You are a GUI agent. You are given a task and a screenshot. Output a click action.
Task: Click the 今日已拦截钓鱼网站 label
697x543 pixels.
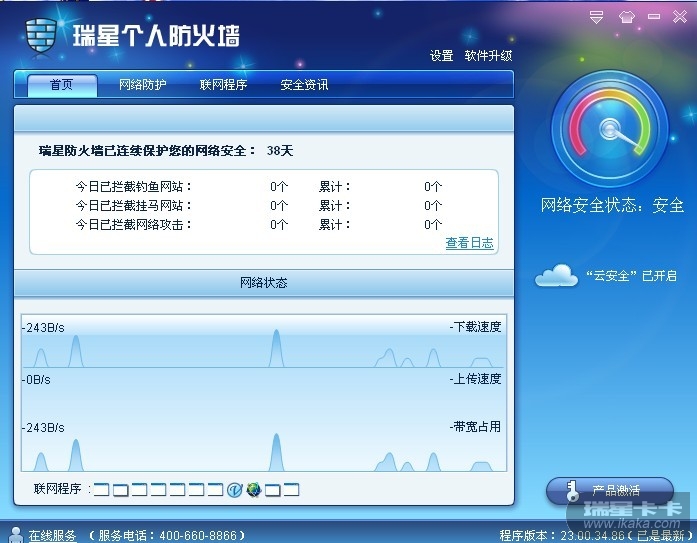(133, 187)
